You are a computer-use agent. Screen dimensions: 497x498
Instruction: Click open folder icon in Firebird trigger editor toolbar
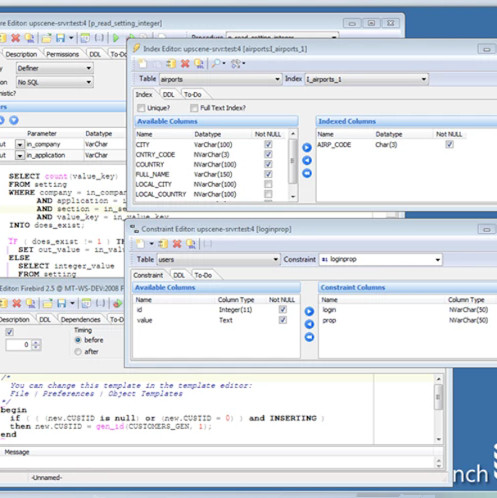coord(48,303)
